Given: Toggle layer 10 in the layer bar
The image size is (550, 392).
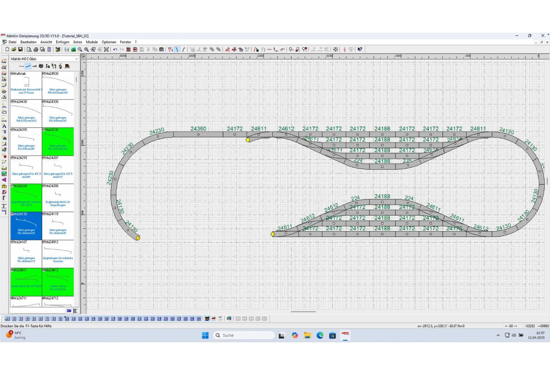Looking at the screenshot, I should [x=67, y=319].
